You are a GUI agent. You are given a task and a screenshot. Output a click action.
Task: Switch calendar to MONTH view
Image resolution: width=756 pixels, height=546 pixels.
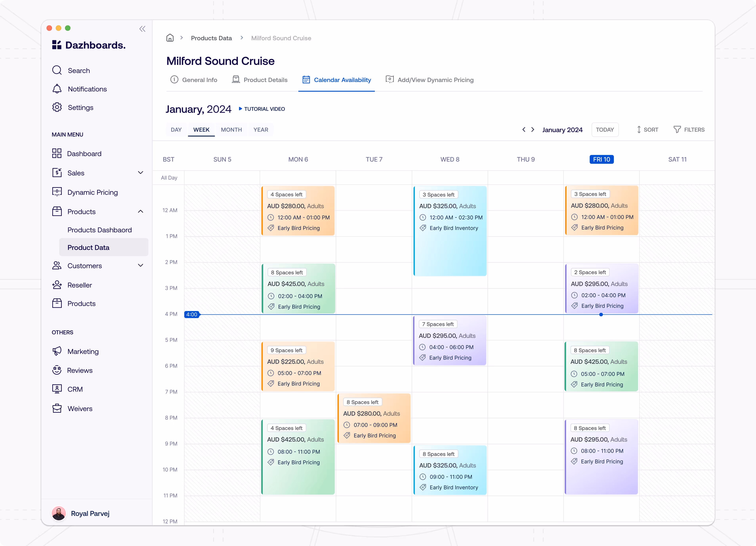tap(231, 130)
